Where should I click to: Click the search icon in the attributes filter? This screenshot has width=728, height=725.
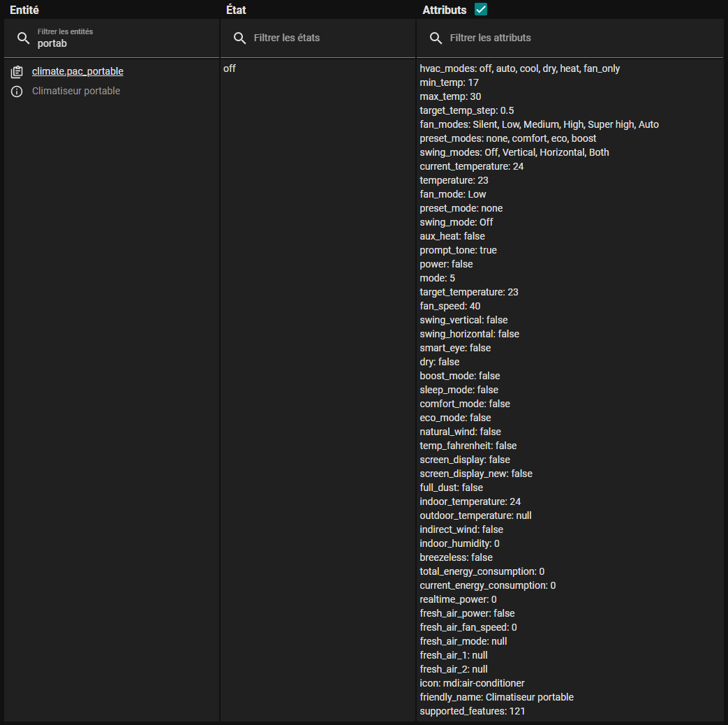click(x=436, y=38)
